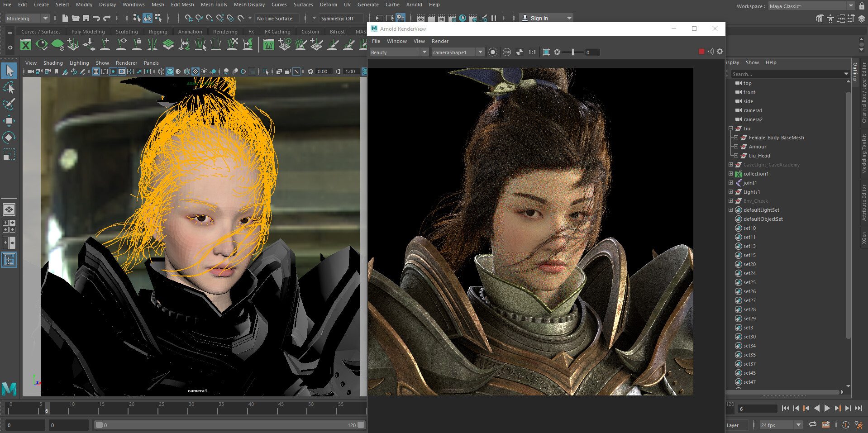
Task: Click the 1:1 zoom icon in RenderView
Action: pos(532,52)
